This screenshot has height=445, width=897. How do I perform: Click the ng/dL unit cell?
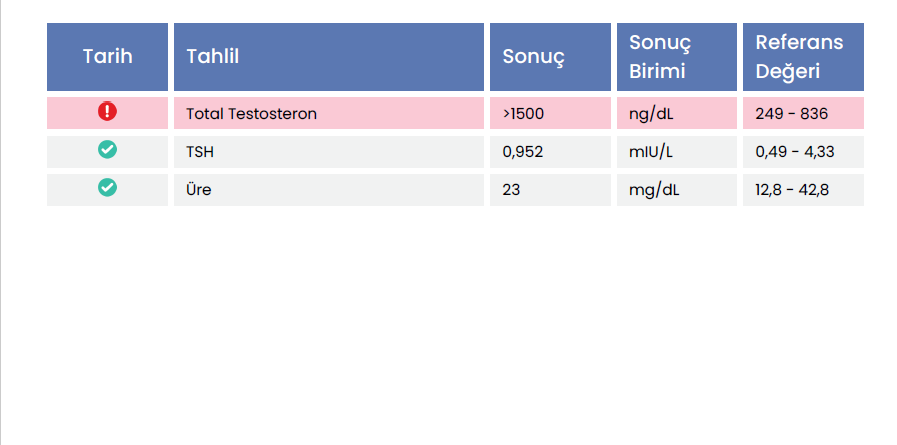coord(651,114)
